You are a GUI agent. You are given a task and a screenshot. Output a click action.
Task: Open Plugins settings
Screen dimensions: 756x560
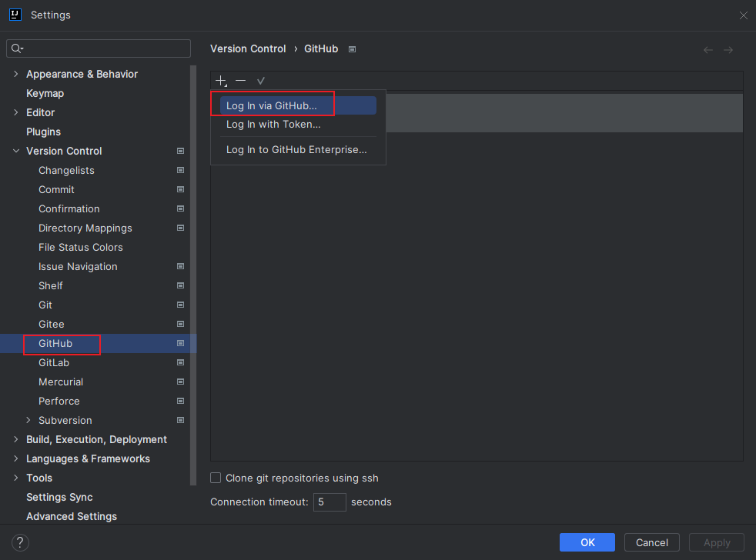click(43, 132)
